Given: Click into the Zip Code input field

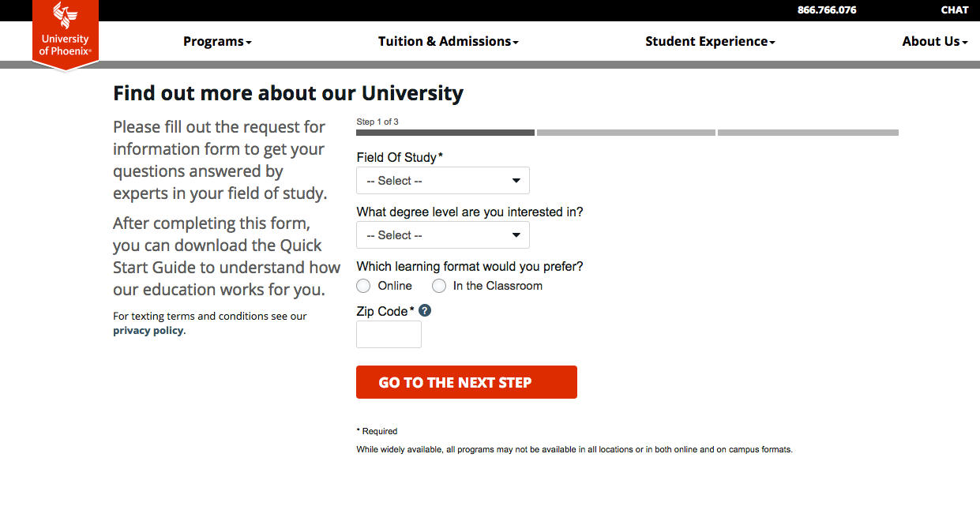Looking at the screenshot, I should pyautogui.click(x=389, y=335).
